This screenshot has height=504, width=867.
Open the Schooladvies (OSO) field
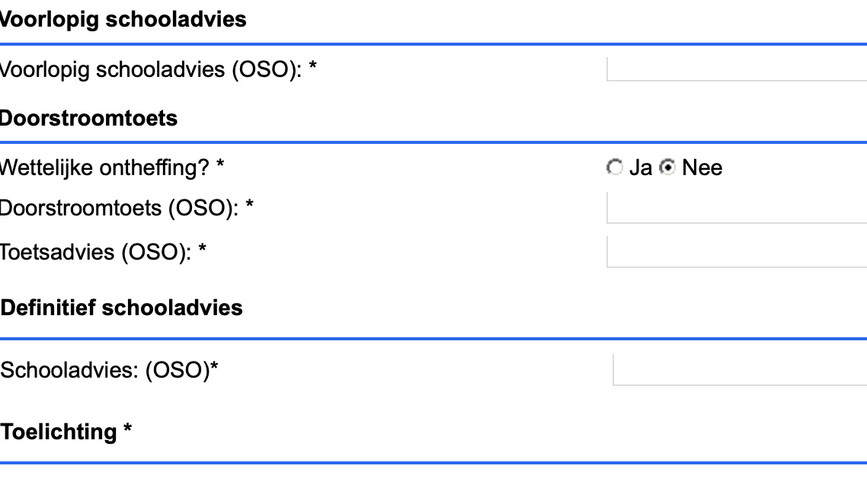click(739, 370)
